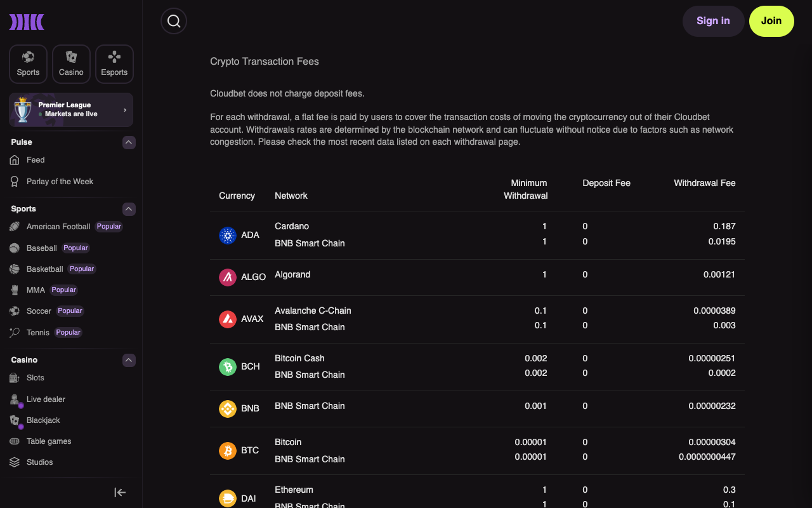Open the Basketball sport link
This screenshot has width=812, height=508.
point(45,269)
